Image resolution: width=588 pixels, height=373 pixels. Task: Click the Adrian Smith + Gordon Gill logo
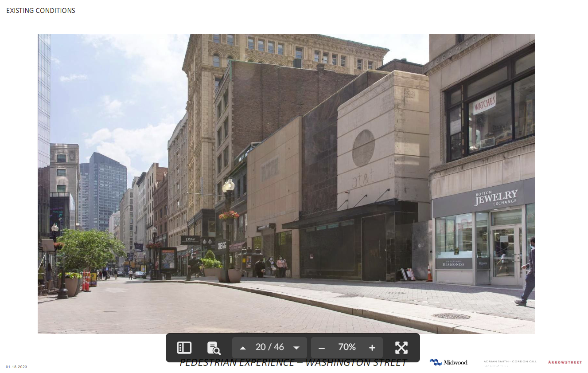tap(510, 363)
